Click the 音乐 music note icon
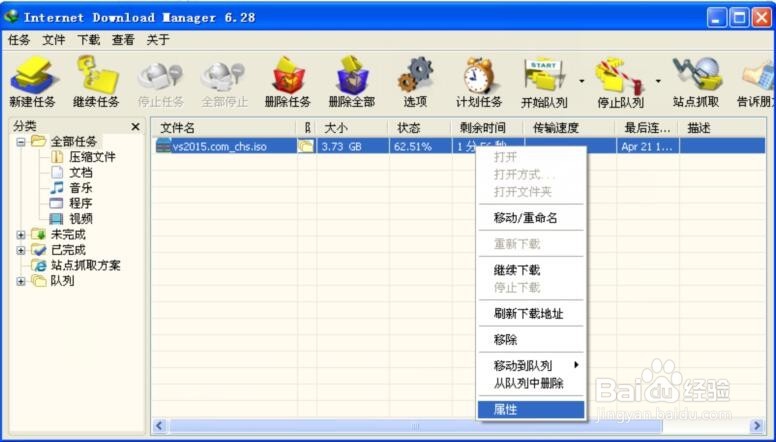 [x=57, y=188]
